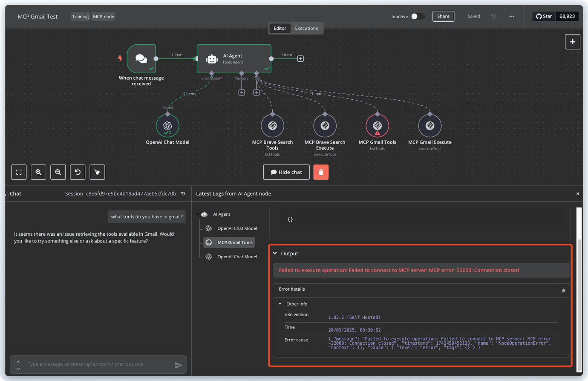Click the chat message input field
588x381 pixels.
98,364
